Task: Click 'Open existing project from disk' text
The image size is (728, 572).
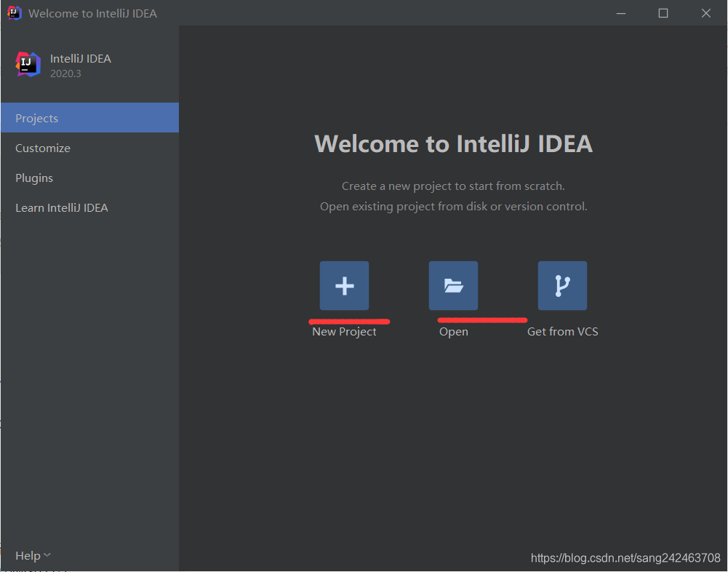Action: coord(453,206)
